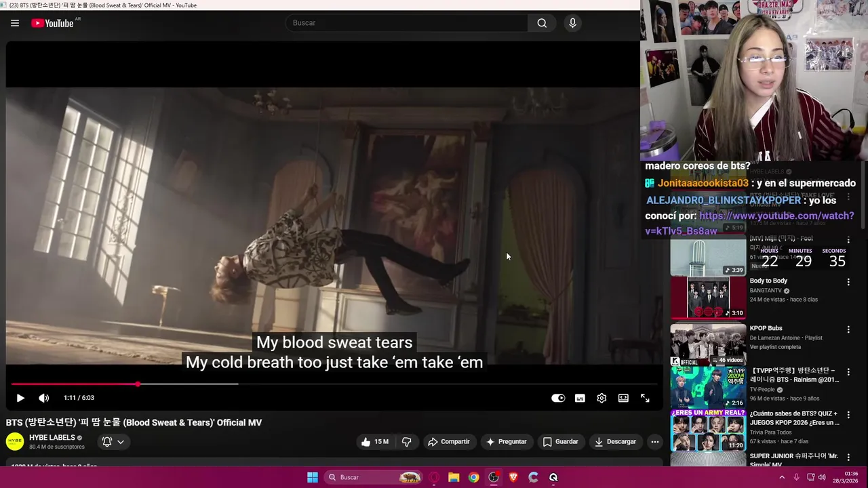Open the YouTube hamburger guide menu
Screen dimensions: 868x488
click(15, 23)
